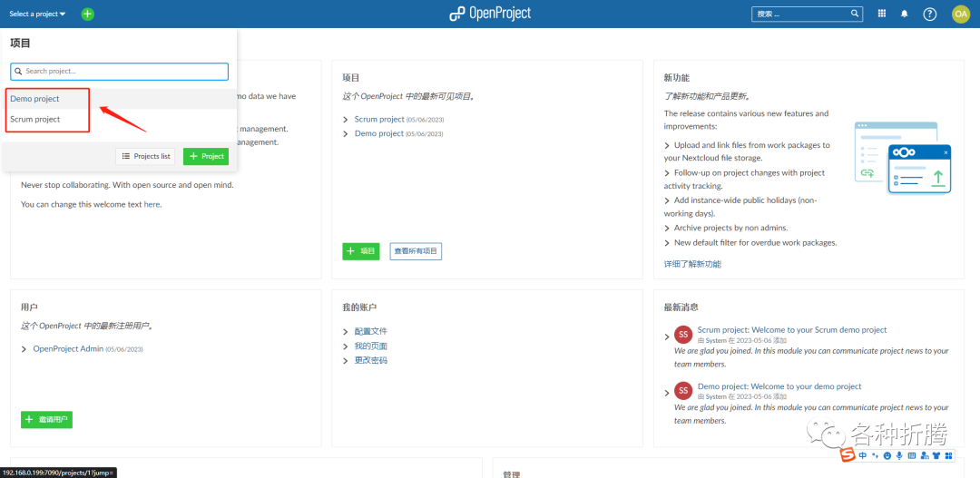Click the 中 language indicator in IME toolbar
Image resolution: width=980 pixels, height=478 pixels.
point(863,455)
